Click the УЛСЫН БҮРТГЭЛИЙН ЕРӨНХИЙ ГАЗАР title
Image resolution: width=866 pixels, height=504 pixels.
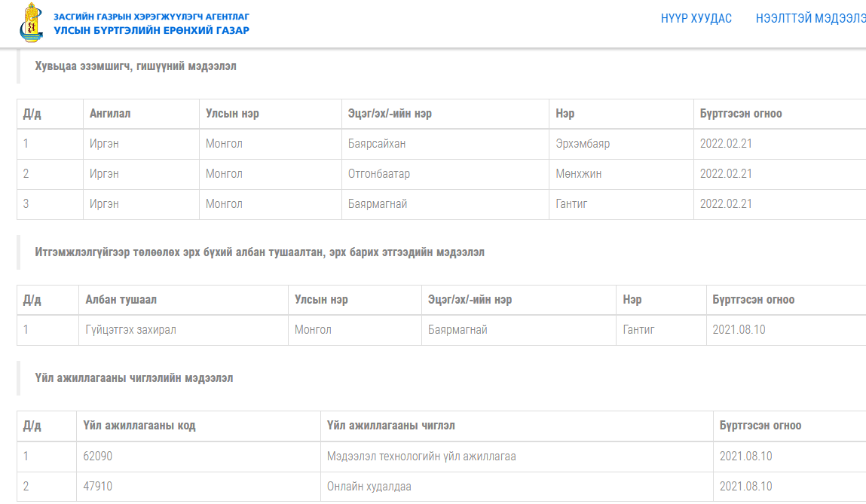pyautogui.click(x=151, y=30)
